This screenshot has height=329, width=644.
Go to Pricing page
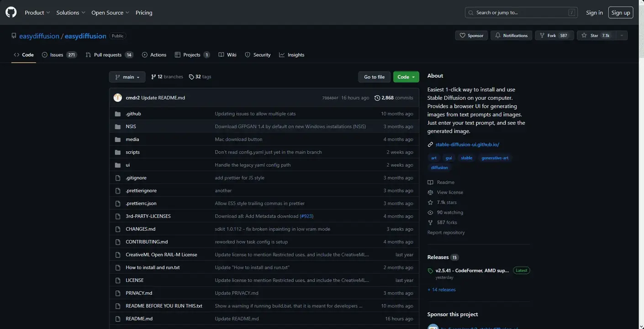point(144,12)
